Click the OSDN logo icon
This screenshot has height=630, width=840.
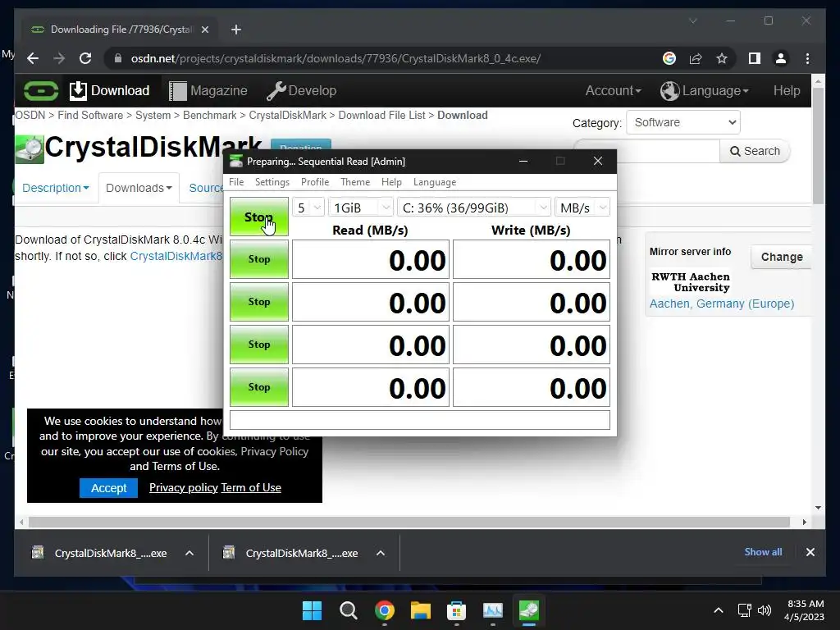coord(41,90)
